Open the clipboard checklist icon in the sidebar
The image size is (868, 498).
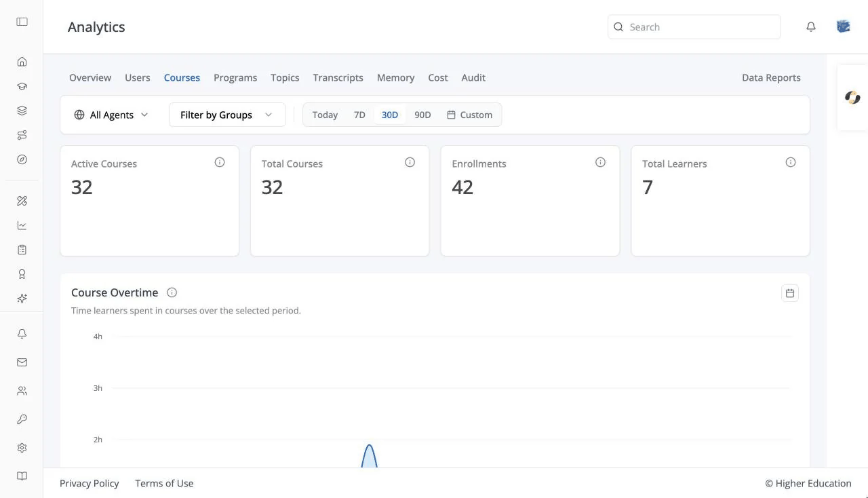click(x=22, y=250)
